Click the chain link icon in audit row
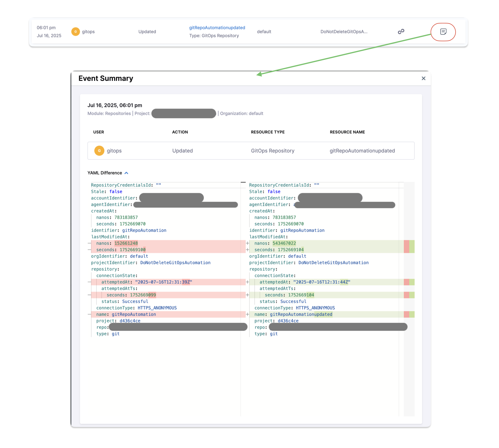The image size is (499, 448). tap(401, 32)
